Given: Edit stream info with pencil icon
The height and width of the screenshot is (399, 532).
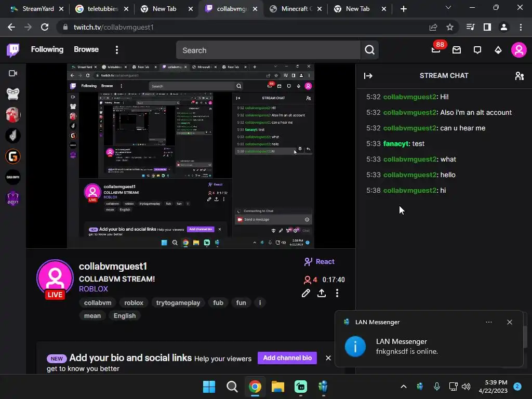Looking at the screenshot, I should pyautogui.click(x=305, y=293).
